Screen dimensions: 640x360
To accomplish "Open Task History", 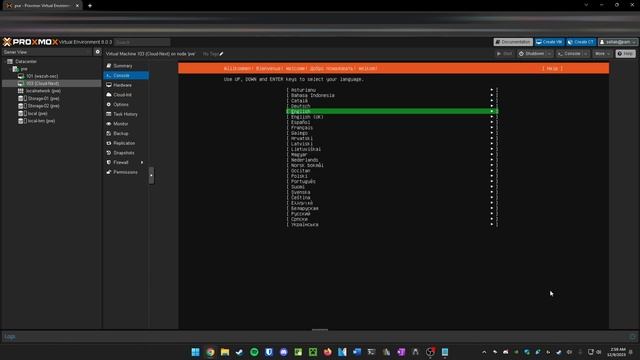I will coord(126,114).
